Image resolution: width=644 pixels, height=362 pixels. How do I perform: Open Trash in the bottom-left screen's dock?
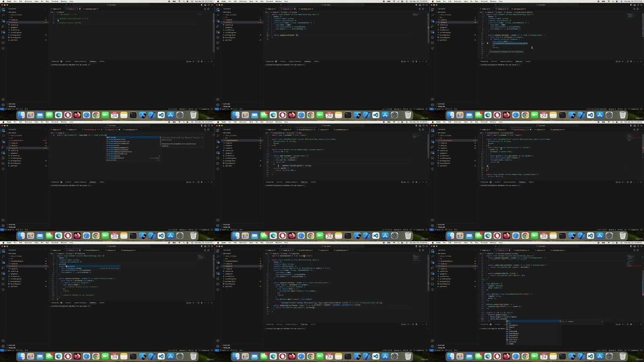click(x=193, y=356)
